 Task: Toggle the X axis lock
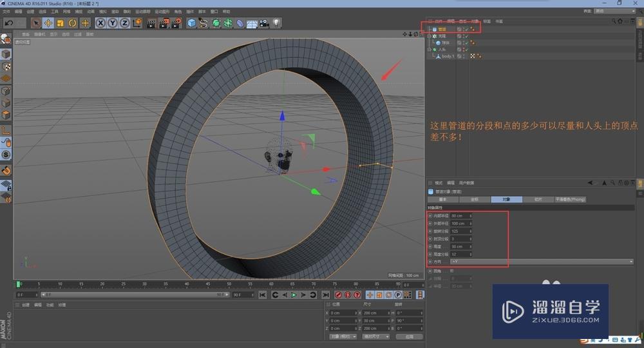(x=100, y=23)
